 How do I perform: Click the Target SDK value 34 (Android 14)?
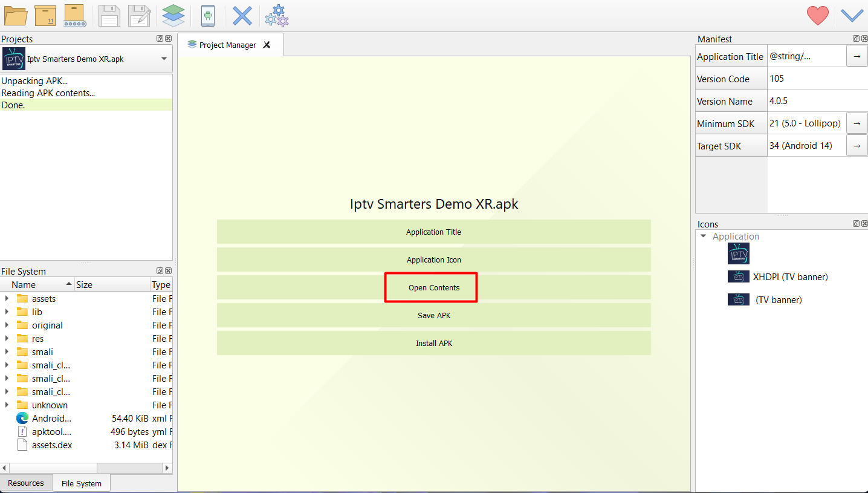point(806,146)
